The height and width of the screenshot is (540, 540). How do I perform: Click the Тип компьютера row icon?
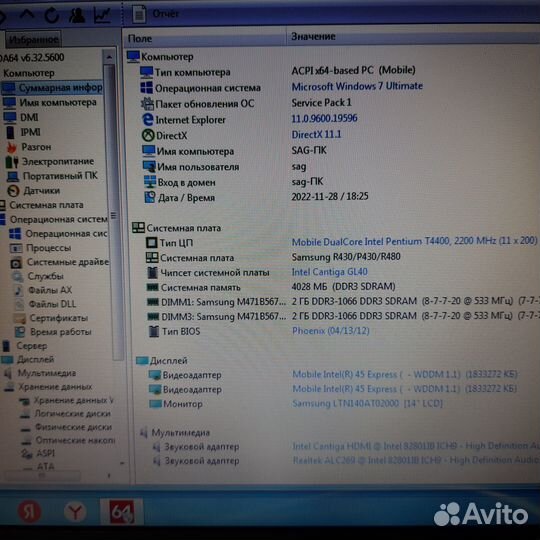146,72
